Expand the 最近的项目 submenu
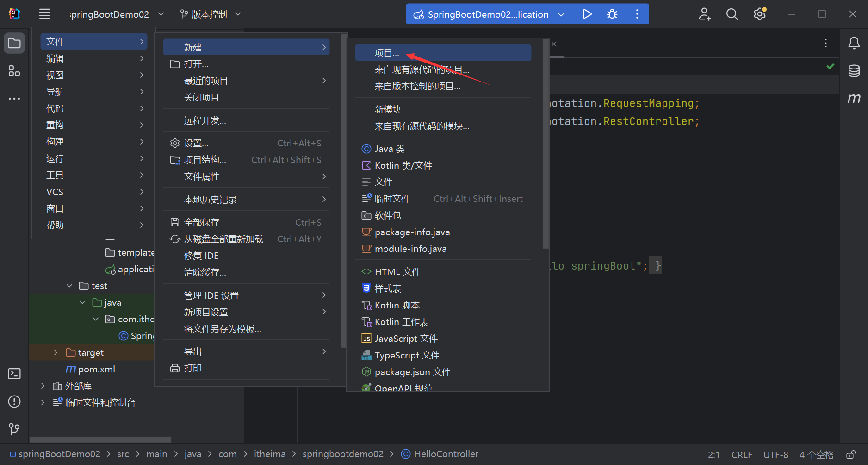The height and width of the screenshot is (465, 868). (x=246, y=81)
